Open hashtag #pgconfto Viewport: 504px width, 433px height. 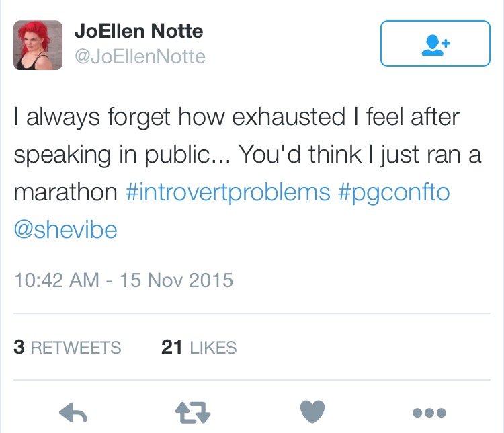[x=394, y=193]
